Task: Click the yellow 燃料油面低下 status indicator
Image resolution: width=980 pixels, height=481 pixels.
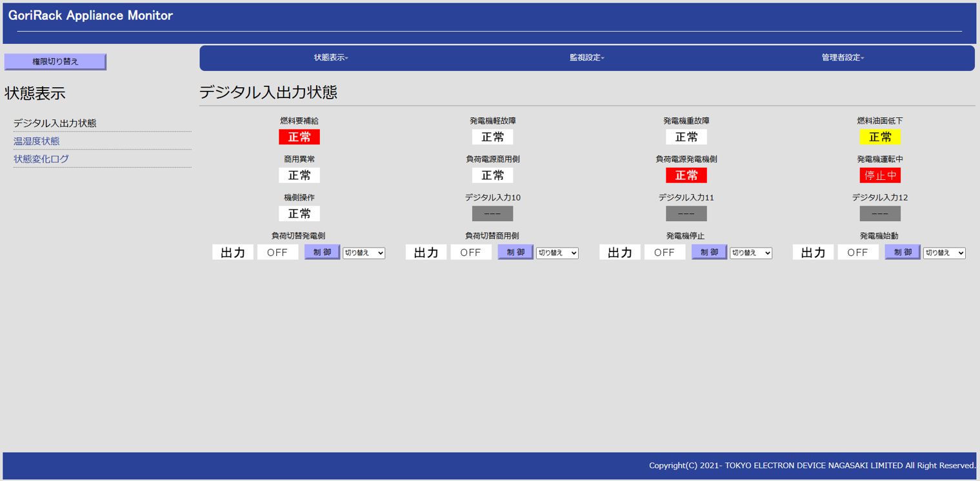Action: pos(880,137)
